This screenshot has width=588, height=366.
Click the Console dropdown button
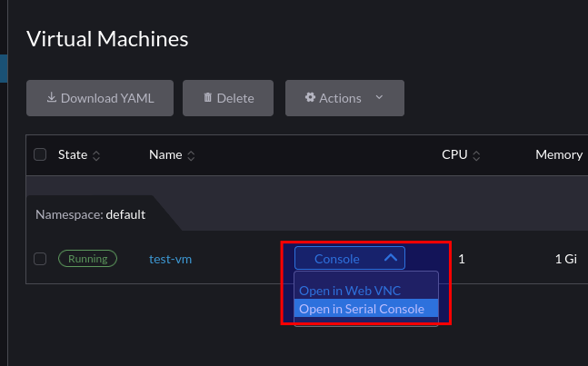click(350, 258)
